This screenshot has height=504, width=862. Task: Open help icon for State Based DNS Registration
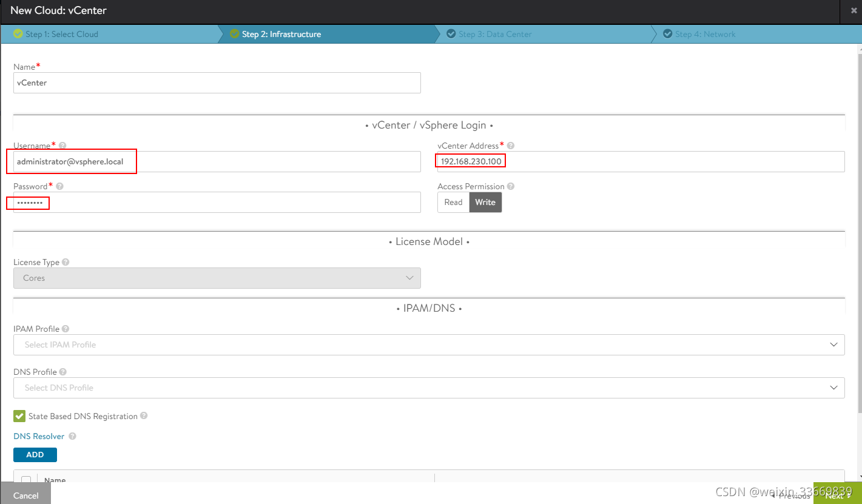point(144,416)
